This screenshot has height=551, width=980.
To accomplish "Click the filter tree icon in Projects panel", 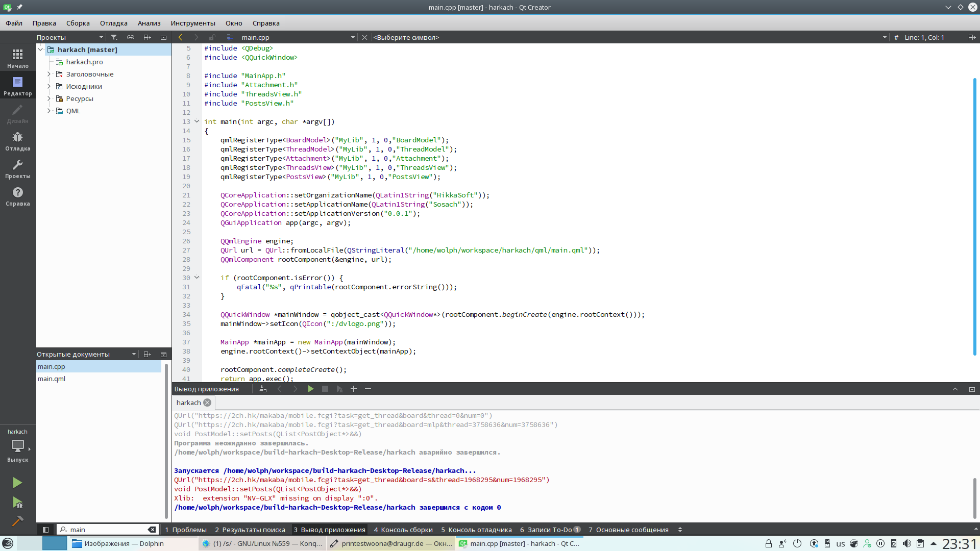I will [114, 37].
